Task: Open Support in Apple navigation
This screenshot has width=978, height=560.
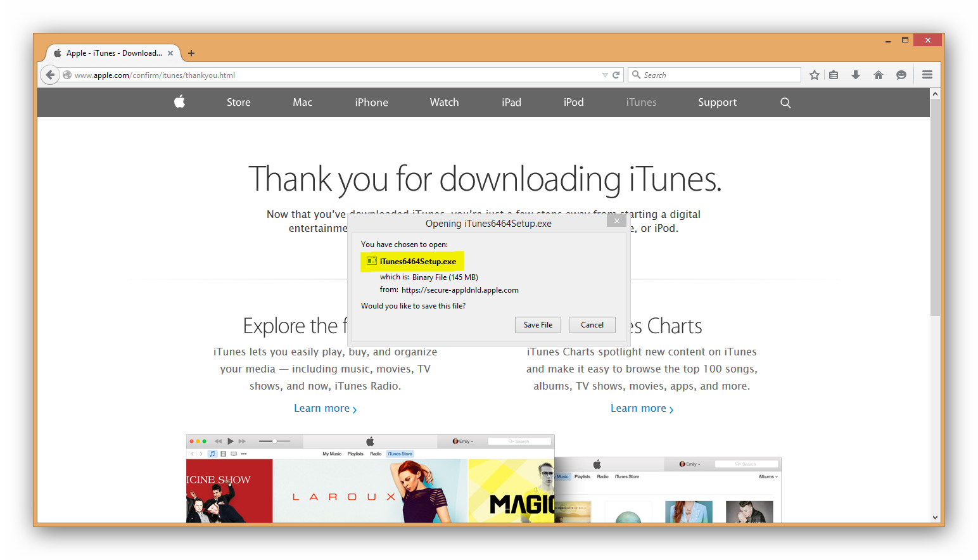Action: 718,103
